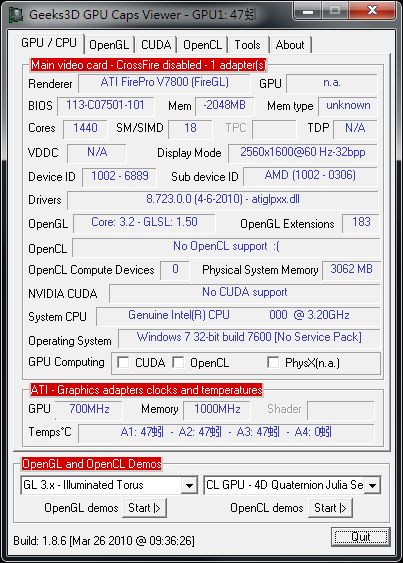Click the Quit button
The image size is (403, 563).
coord(361,537)
